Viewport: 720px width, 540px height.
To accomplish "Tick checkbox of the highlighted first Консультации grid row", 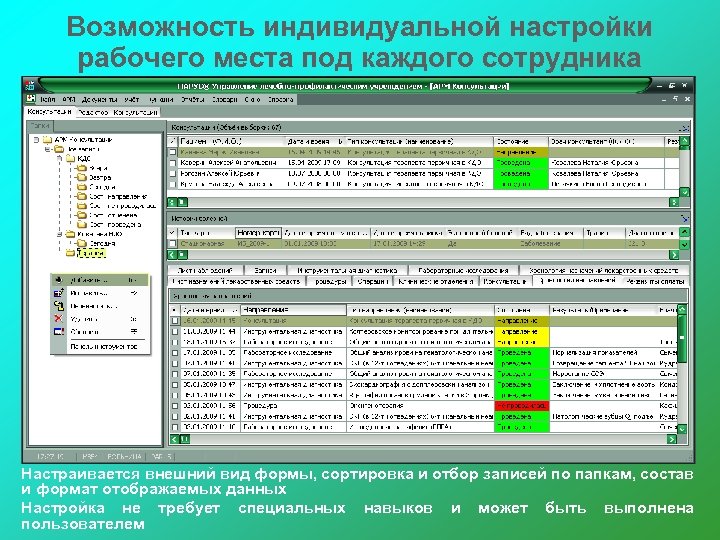I will 173,152.
